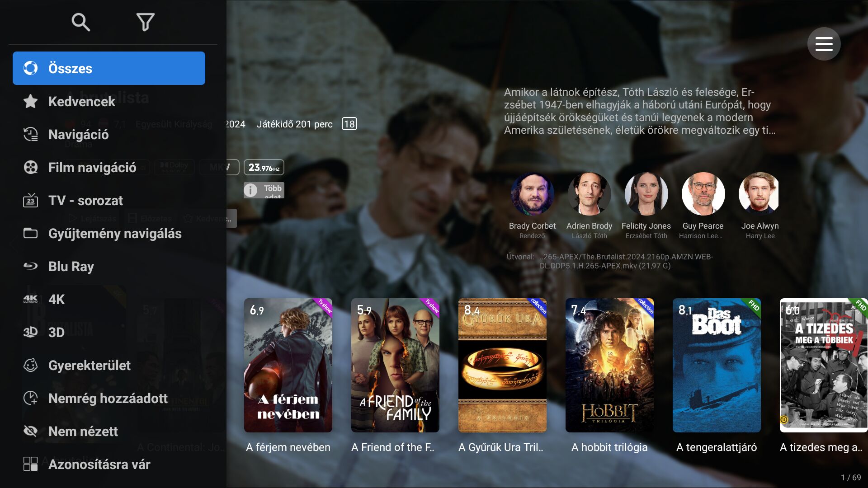Open Adrien Brody actor portrait
The image size is (868, 488).
click(x=589, y=194)
